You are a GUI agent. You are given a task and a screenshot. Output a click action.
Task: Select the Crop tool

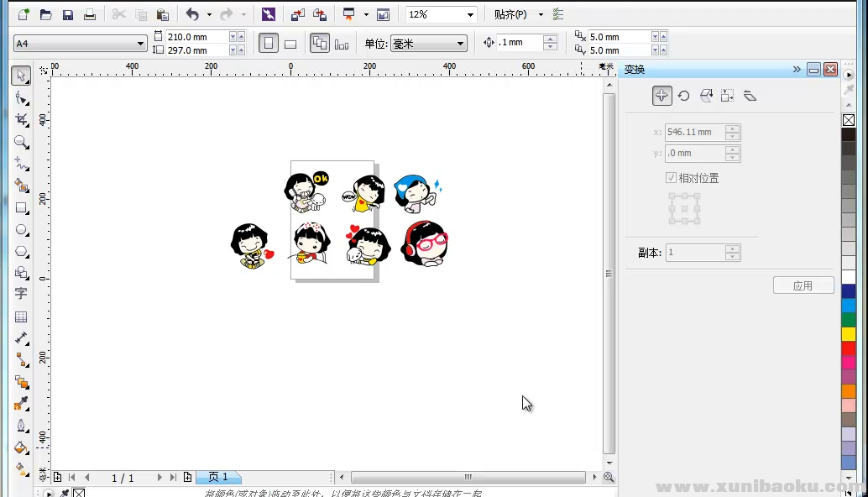pyautogui.click(x=21, y=120)
